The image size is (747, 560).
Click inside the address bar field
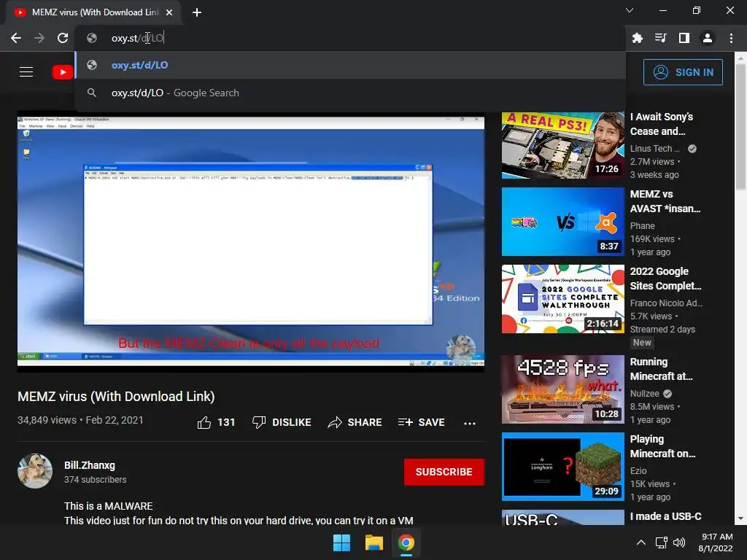pos(350,38)
